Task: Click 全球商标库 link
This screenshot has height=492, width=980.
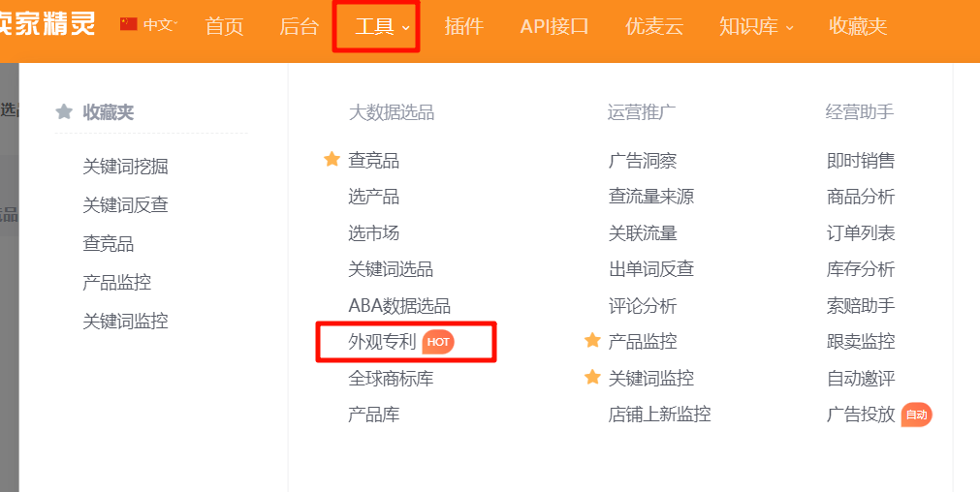Action: pos(391,379)
